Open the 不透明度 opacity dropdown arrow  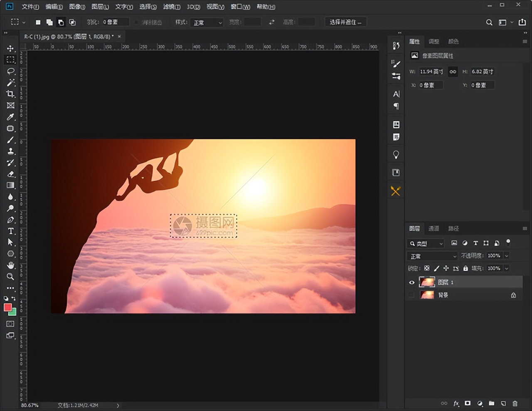pyautogui.click(x=507, y=256)
